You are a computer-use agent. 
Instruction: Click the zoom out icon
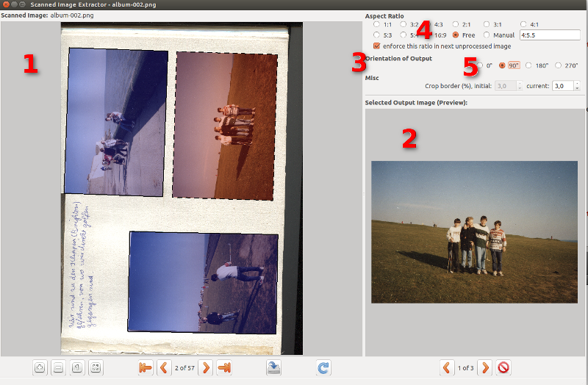(59, 368)
